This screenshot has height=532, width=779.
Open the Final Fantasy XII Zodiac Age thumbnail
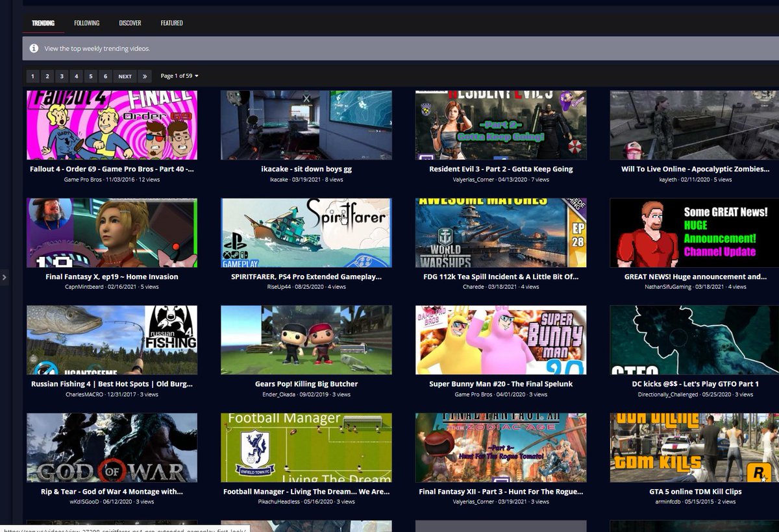point(501,448)
